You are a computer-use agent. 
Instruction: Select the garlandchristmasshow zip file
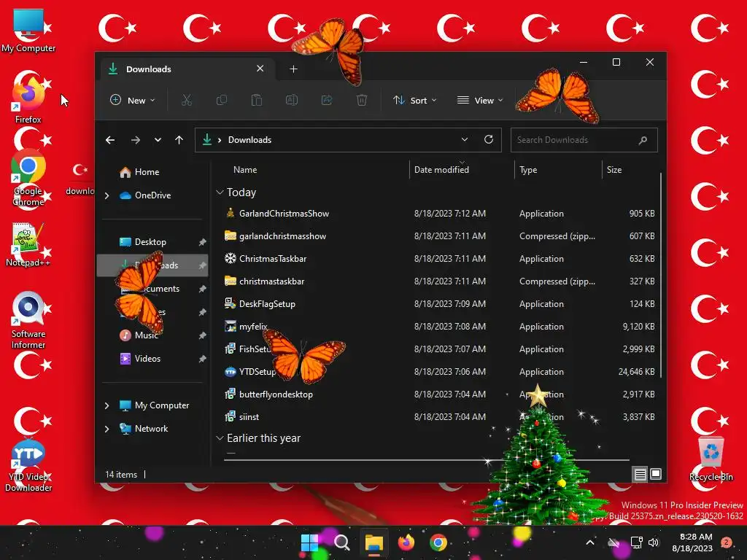(x=439, y=236)
